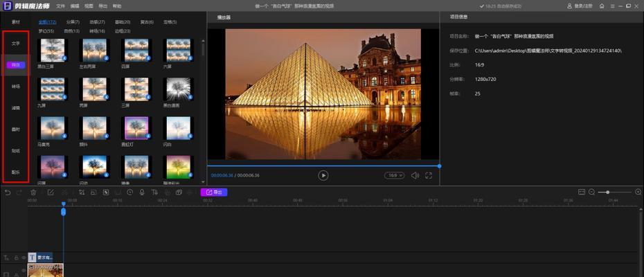This screenshot has width=644, height=277.
Task: Zoom out the timeline with minus magnifier
Action: coord(592,192)
